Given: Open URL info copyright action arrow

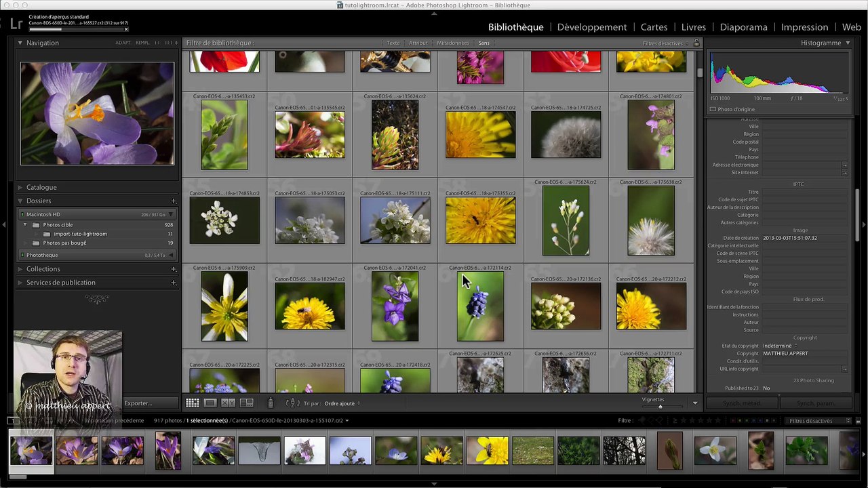Looking at the screenshot, I should pos(845,369).
